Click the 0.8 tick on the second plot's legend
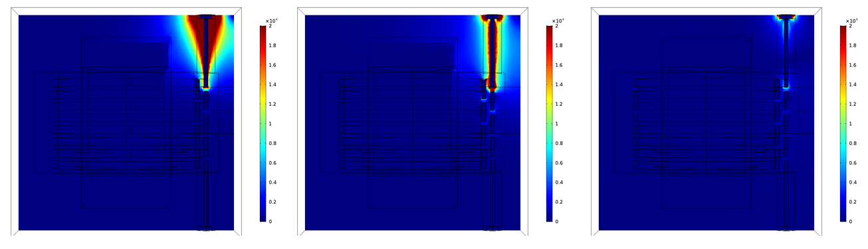Screen dimensions: 868x249 [x=559, y=143]
